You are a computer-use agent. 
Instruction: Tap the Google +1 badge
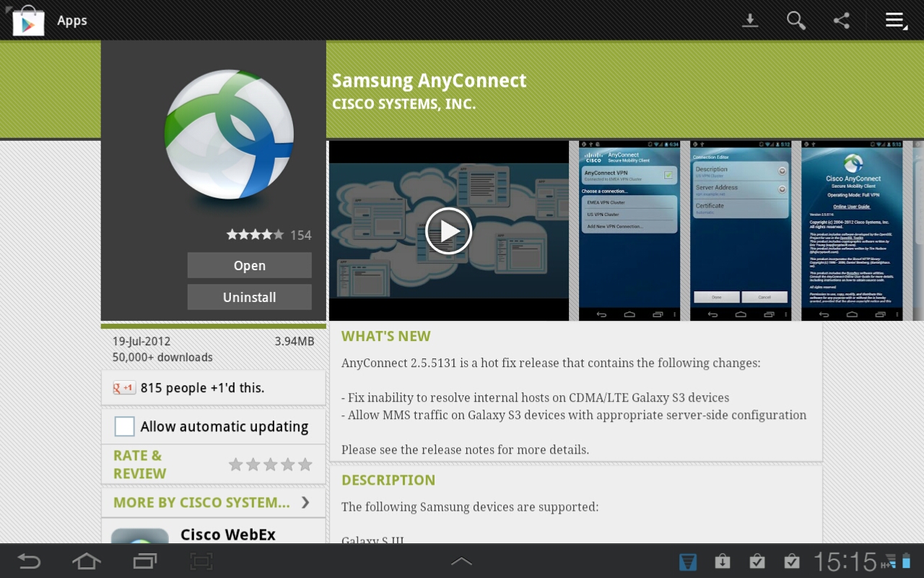click(123, 388)
